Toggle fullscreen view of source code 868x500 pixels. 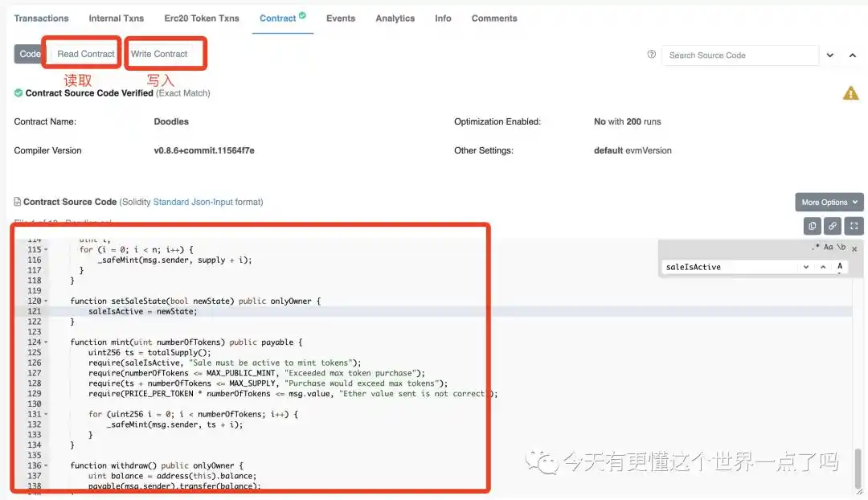854,226
